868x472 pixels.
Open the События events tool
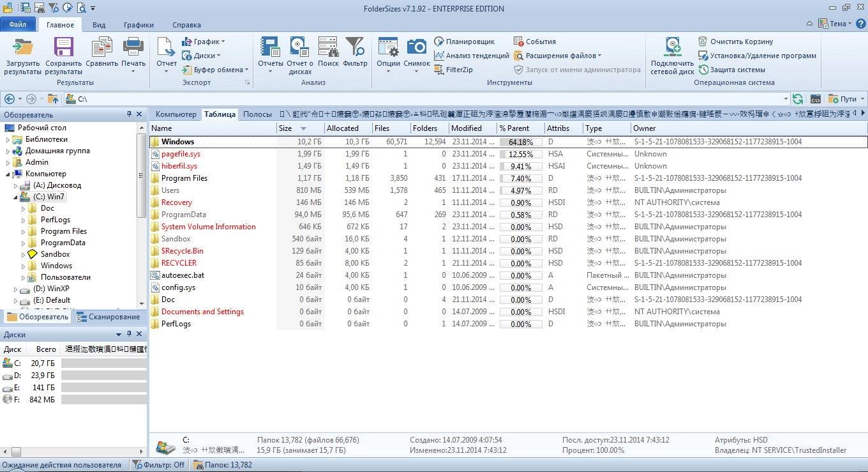[535, 42]
